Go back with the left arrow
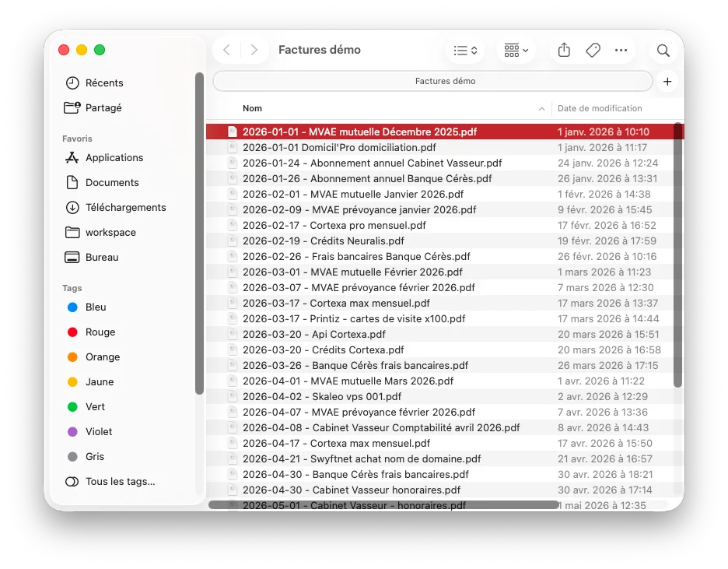The image size is (728, 569). 226,50
